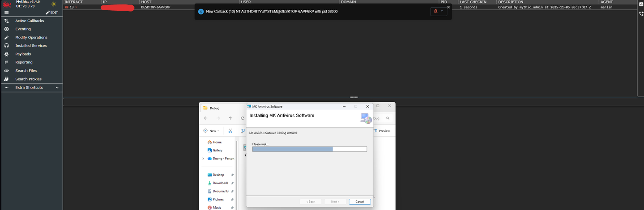Image resolution: width=644 pixels, height=210 pixels.
Task: Click the LAST CHECKIN column header
Action: [x=473, y=2]
